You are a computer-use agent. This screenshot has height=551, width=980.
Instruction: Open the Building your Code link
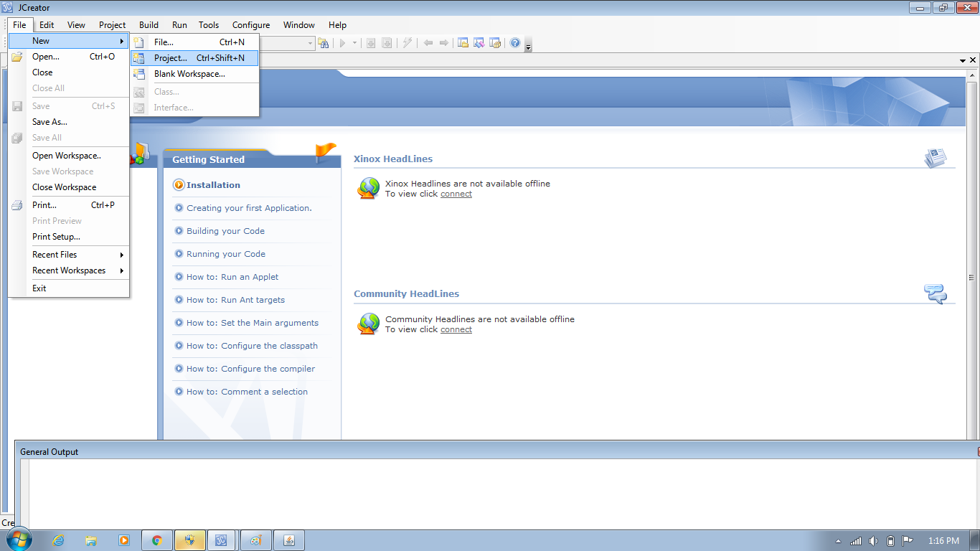(x=225, y=231)
